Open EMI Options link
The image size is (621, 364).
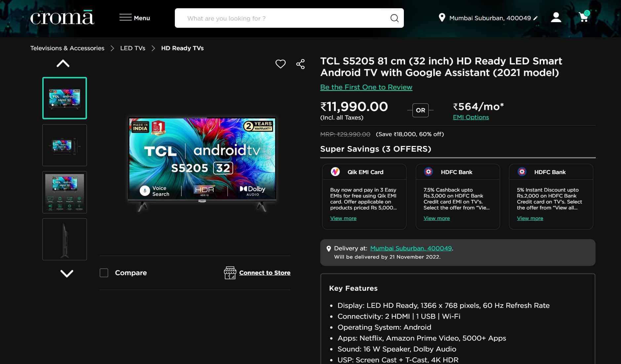pos(471,117)
